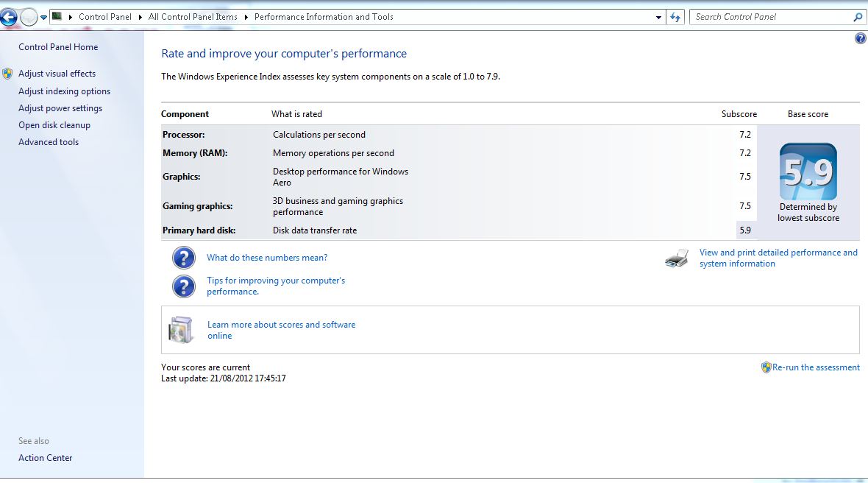Select 'All Control Panel Items' breadcrumb
Image resolution: width=868 pixels, height=483 pixels.
coord(193,17)
